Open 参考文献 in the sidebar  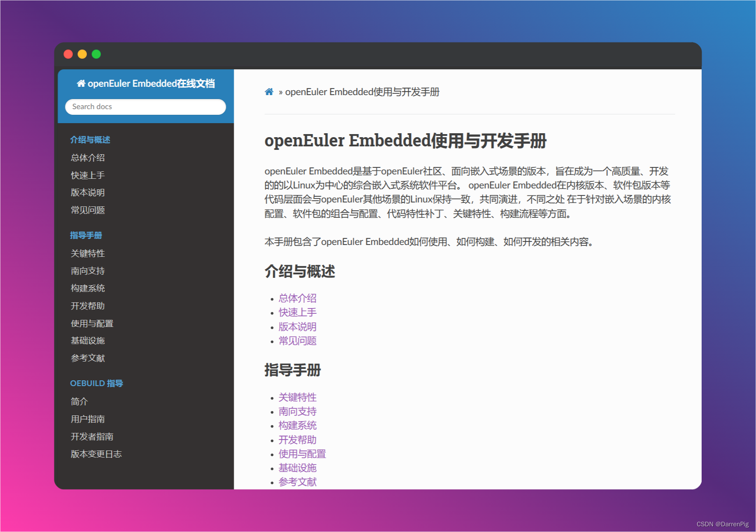pyautogui.click(x=88, y=358)
